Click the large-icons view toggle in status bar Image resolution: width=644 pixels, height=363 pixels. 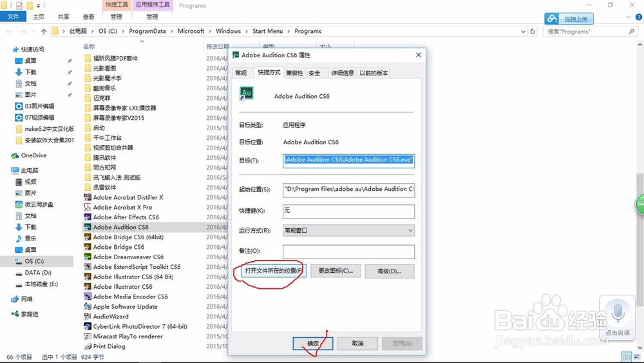636,357
